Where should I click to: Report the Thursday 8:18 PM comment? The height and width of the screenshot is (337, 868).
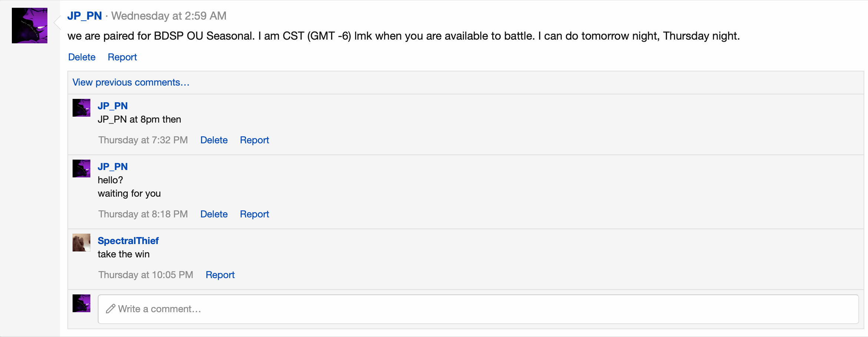(x=254, y=214)
